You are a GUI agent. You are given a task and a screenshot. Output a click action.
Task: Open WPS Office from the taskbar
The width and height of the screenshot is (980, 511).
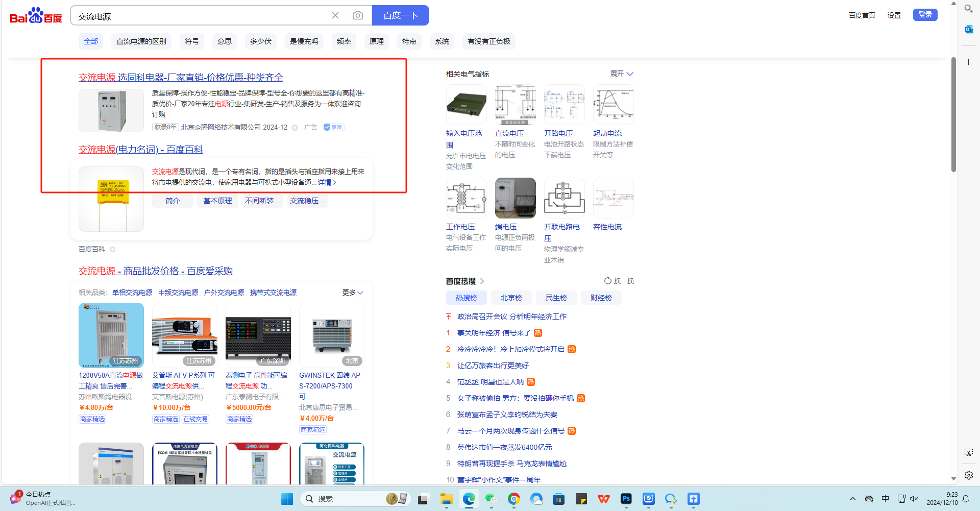[x=603, y=499]
